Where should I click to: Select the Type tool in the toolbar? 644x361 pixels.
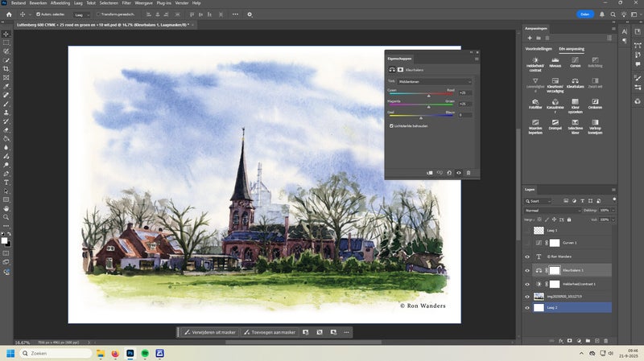(x=6, y=183)
